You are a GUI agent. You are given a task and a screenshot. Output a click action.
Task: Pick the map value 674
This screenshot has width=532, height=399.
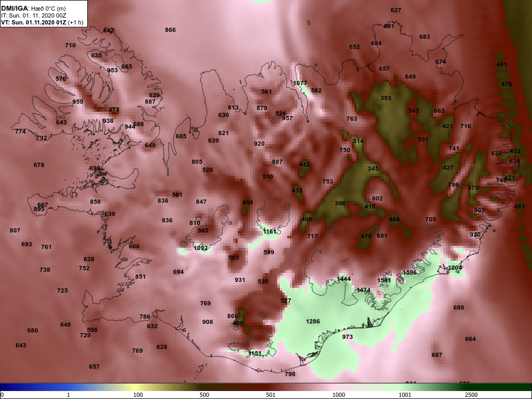(x=440, y=62)
